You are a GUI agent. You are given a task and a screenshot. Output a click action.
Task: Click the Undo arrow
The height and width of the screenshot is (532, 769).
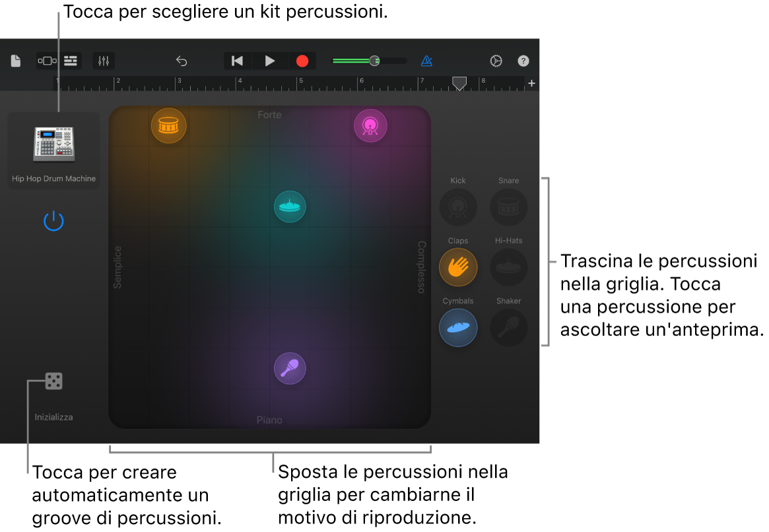coord(182,61)
